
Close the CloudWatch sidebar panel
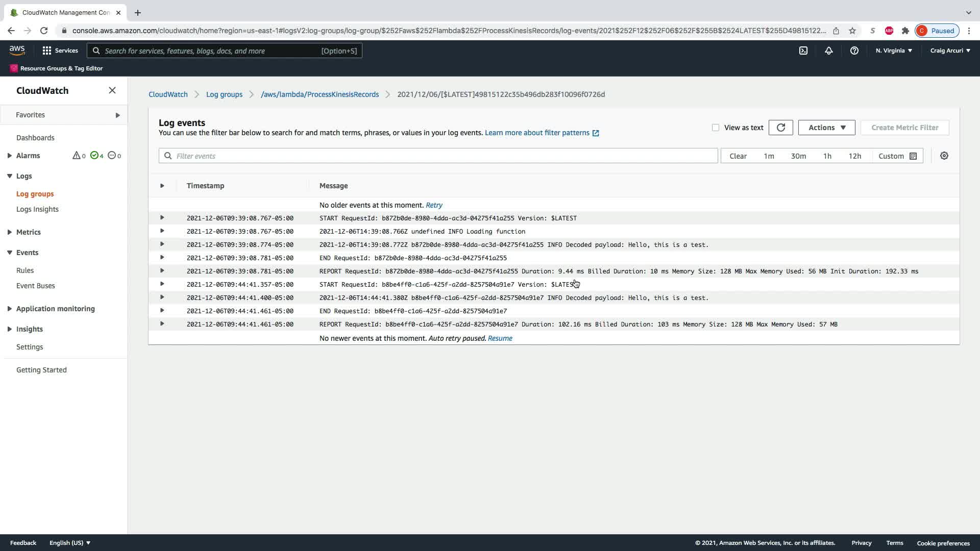click(112, 90)
